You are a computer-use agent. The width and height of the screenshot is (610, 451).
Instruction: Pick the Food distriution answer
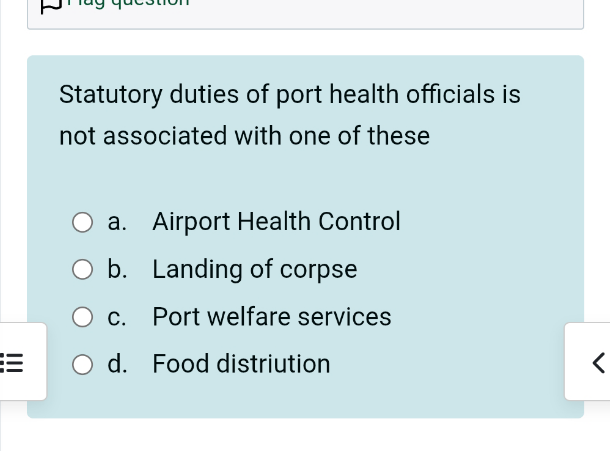point(241,364)
